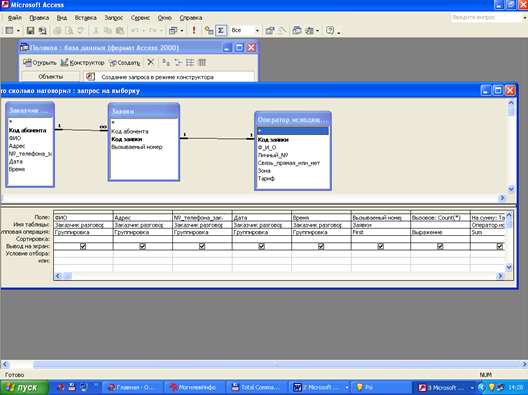Open the Сервис menu

click(x=140, y=18)
